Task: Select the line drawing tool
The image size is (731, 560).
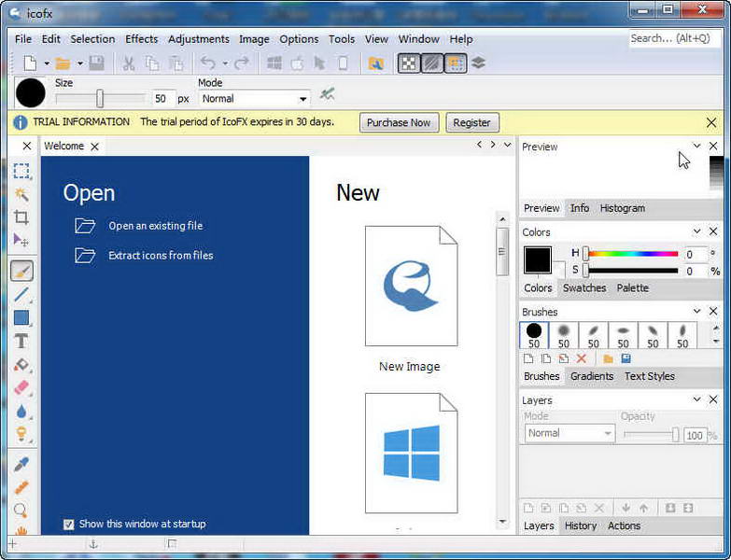Action: [21, 294]
